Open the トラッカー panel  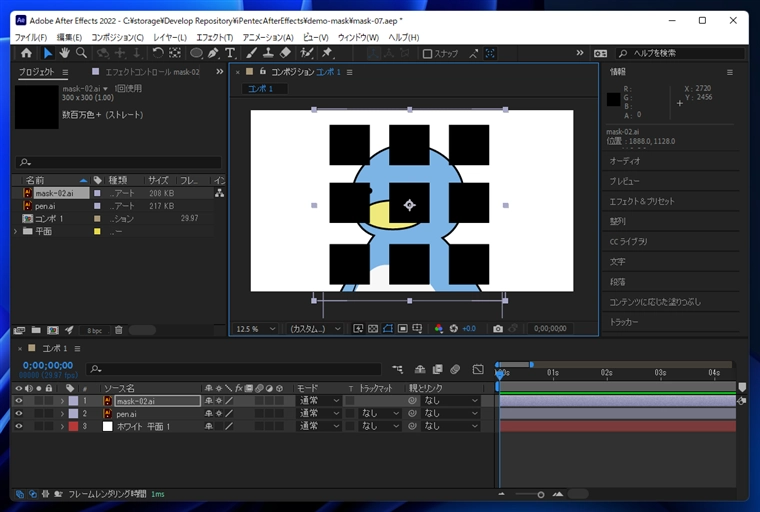pyautogui.click(x=625, y=322)
